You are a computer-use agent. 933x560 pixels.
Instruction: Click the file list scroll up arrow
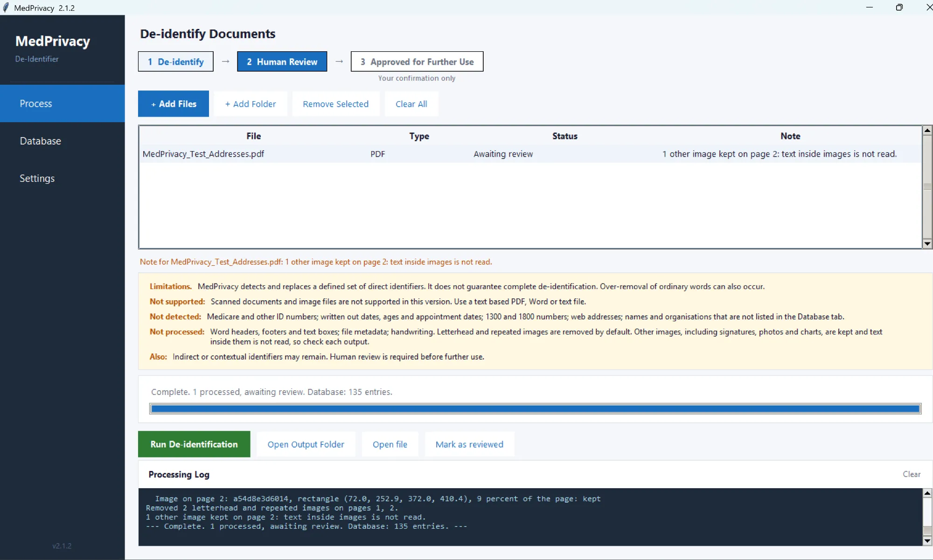click(927, 130)
